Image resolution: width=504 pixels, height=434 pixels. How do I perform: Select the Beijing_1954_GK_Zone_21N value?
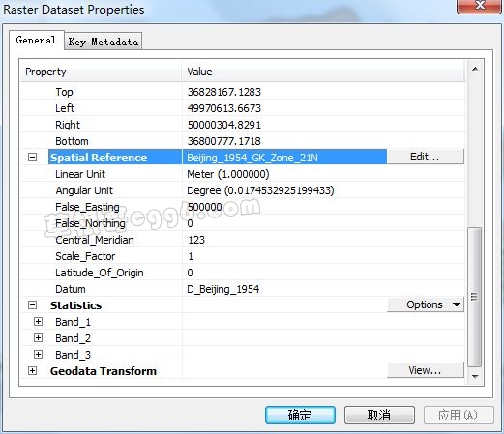[252, 158]
